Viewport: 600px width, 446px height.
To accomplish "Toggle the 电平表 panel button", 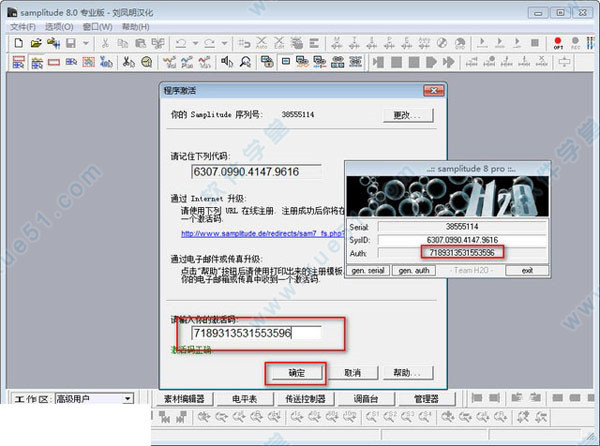I will pos(244,399).
